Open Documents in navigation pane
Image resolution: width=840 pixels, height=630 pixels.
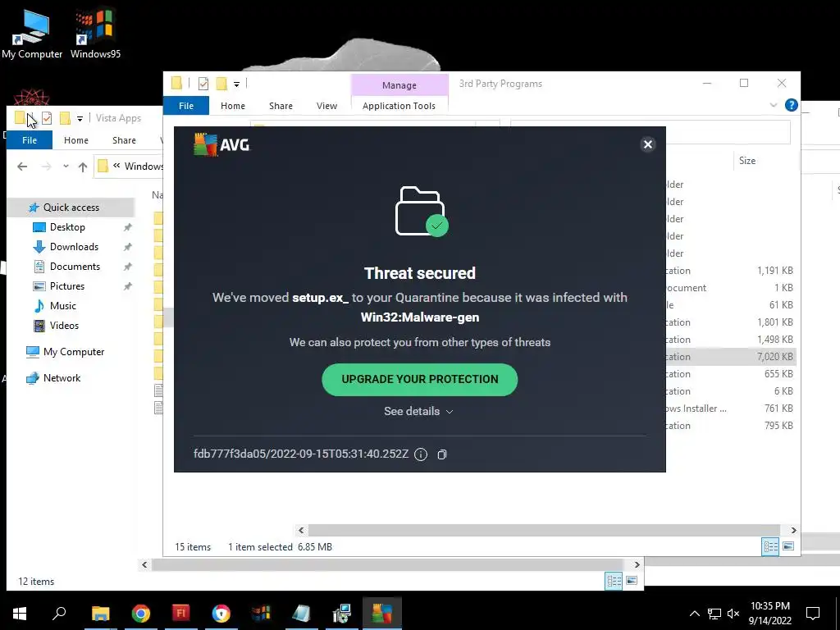point(75,267)
